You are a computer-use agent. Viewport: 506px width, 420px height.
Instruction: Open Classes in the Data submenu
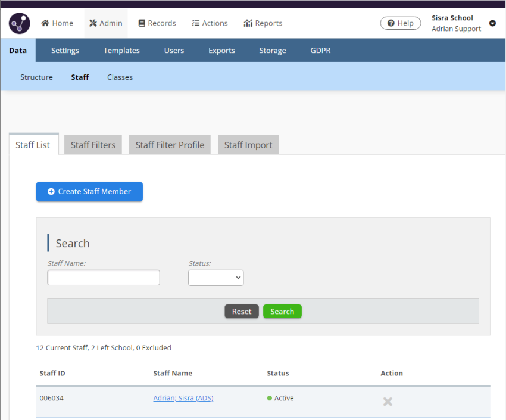pyautogui.click(x=120, y=77)
